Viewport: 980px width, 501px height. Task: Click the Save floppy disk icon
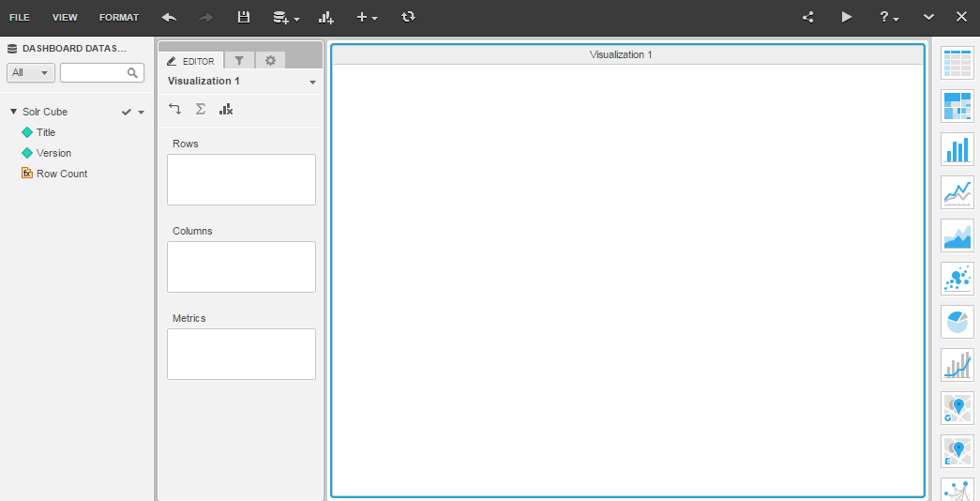[244, 17]
